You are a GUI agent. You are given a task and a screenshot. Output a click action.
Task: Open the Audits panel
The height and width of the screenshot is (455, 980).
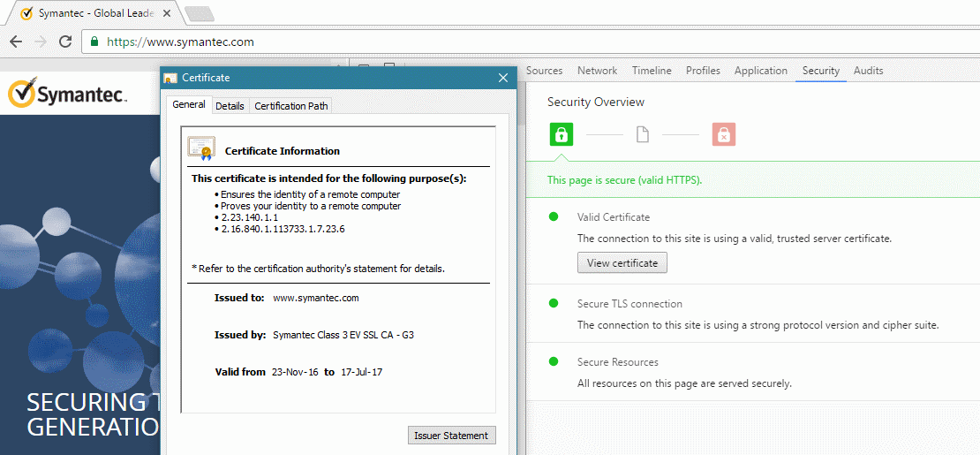click(868, 71)
